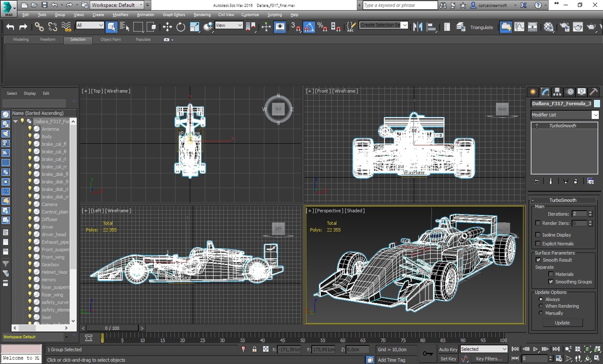This screenshot has width=603, height=364.
Task: Click the Triangulate button
Action: [482, 27]
